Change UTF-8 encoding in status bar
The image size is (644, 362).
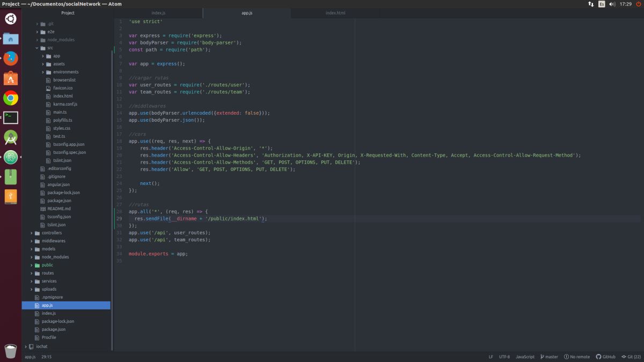click(x=504, y=357)
